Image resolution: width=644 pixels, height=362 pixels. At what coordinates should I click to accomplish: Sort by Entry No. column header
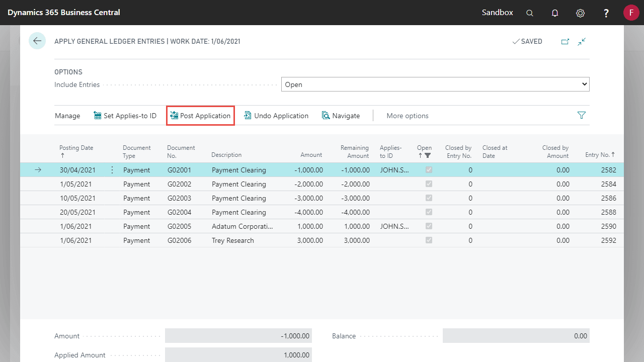pyautogui.click(x=600, y=155)
